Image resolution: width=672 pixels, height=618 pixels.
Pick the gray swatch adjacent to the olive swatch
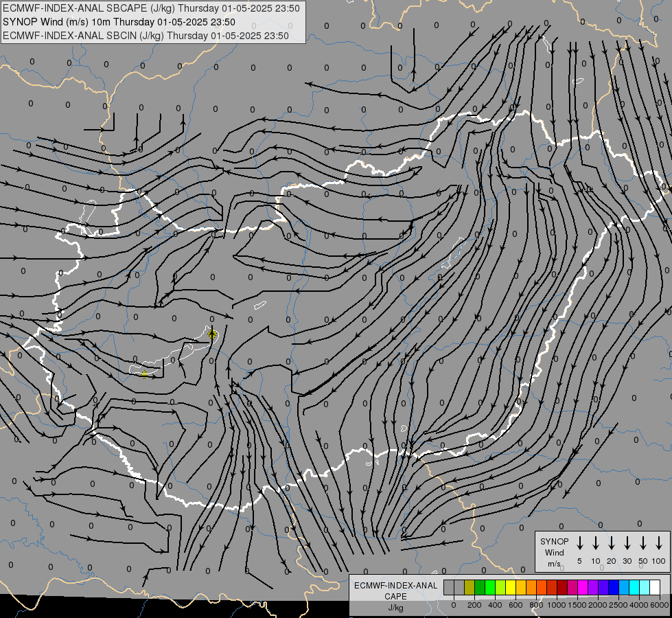coord(459,587)
